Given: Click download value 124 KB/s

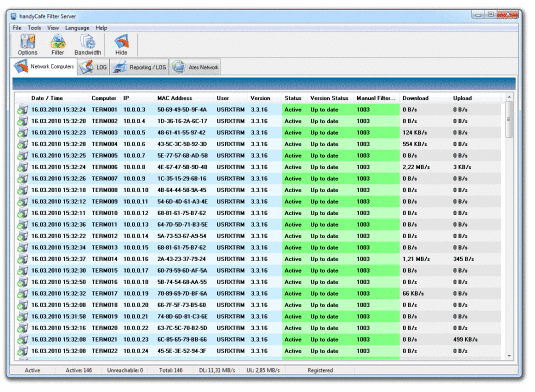Looking at the screenshot, I should pyautogui.click(x=415, y=133).
